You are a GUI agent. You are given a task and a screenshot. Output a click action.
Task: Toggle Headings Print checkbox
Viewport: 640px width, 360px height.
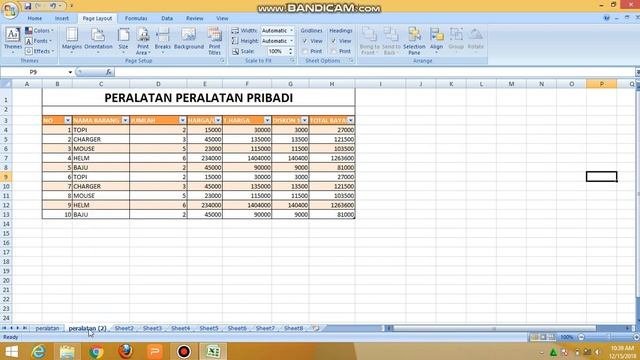pos(334,51)
